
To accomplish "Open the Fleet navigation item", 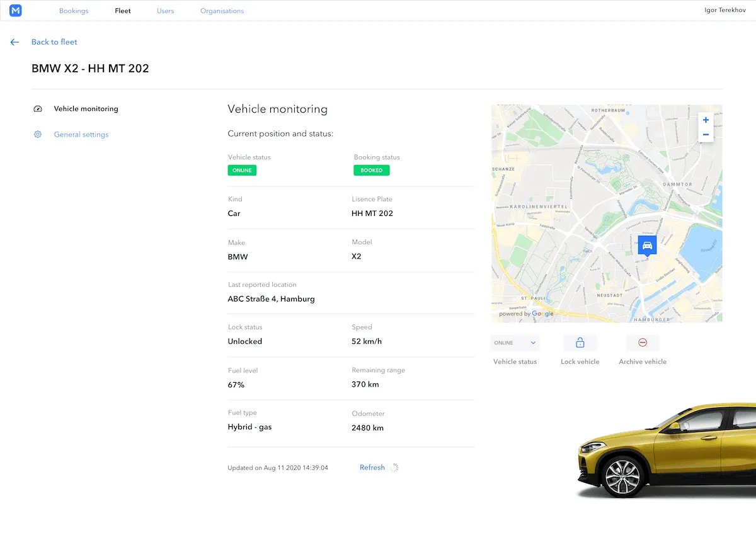I will pyautogui.click(x=122, y=10).
